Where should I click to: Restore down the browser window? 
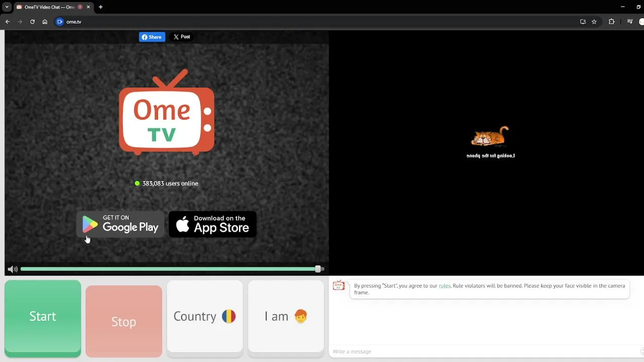pos(638,7)
